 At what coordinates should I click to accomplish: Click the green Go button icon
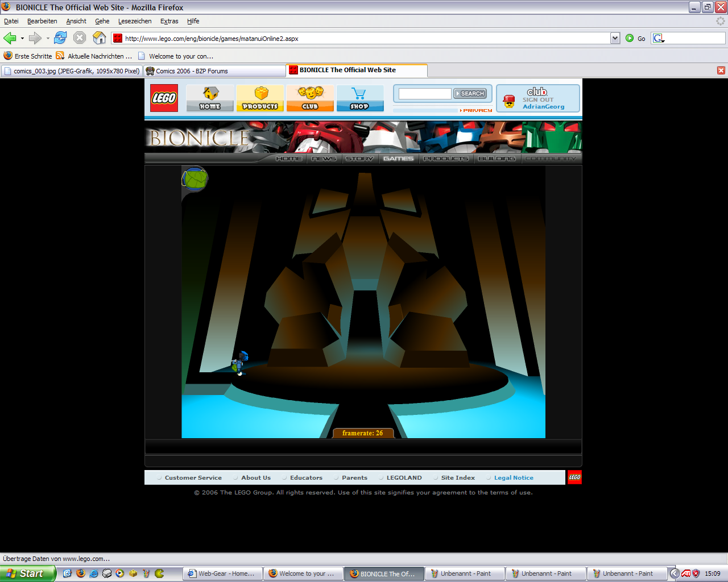tap(630, 38)
